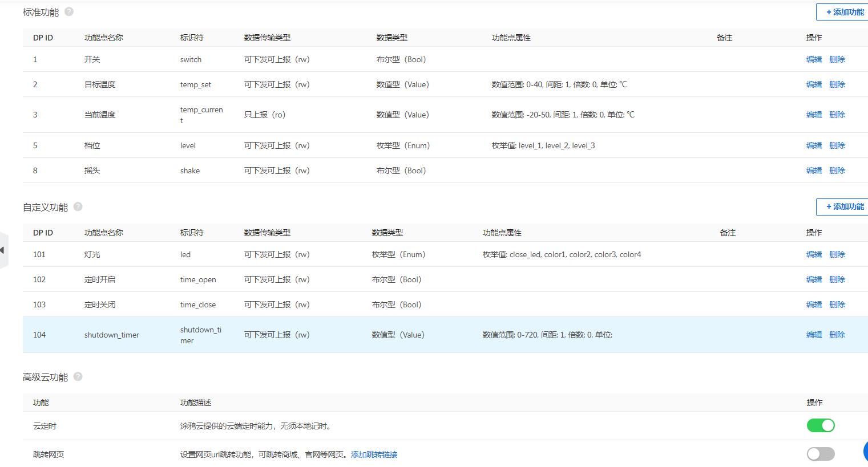This screenshot has width=868, height=467.
Task: Edit the 目标温度 temp_set row
Action: tap(814, 84)
